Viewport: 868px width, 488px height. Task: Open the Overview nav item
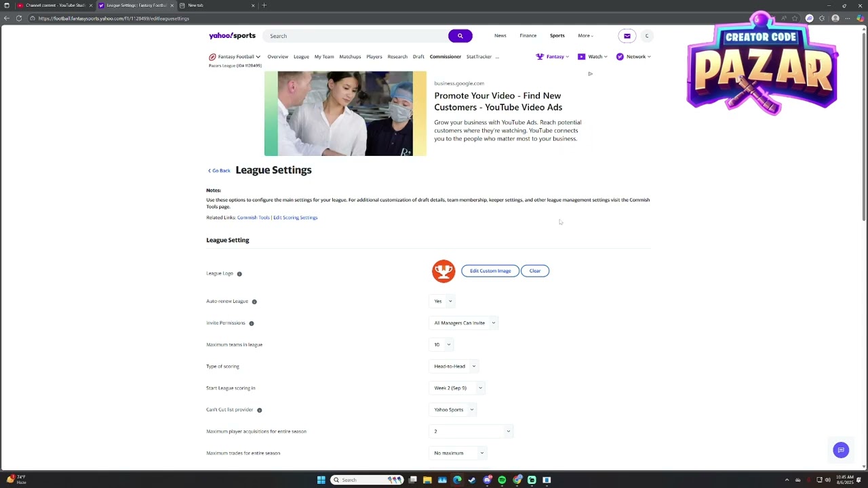pyautogui.click(x=277, y=57)
